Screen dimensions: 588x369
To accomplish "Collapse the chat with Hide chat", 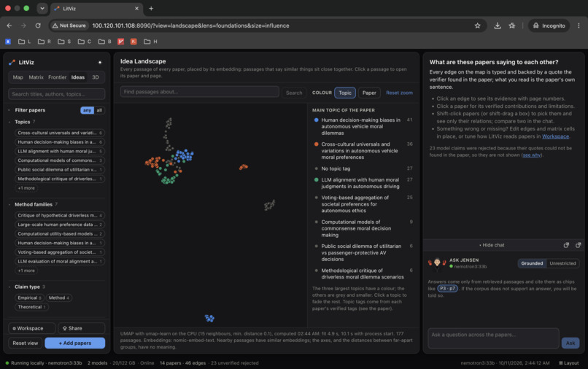I will (x=492, y=245).
